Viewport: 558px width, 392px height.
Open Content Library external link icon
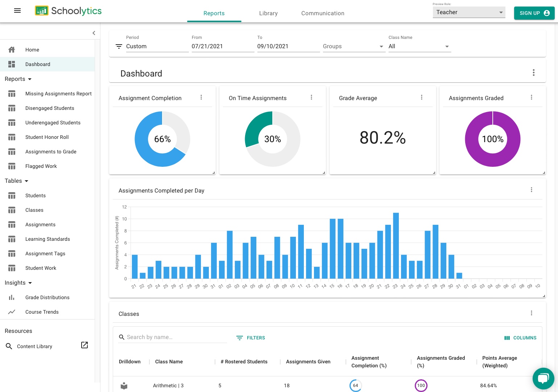coord(84,345)
